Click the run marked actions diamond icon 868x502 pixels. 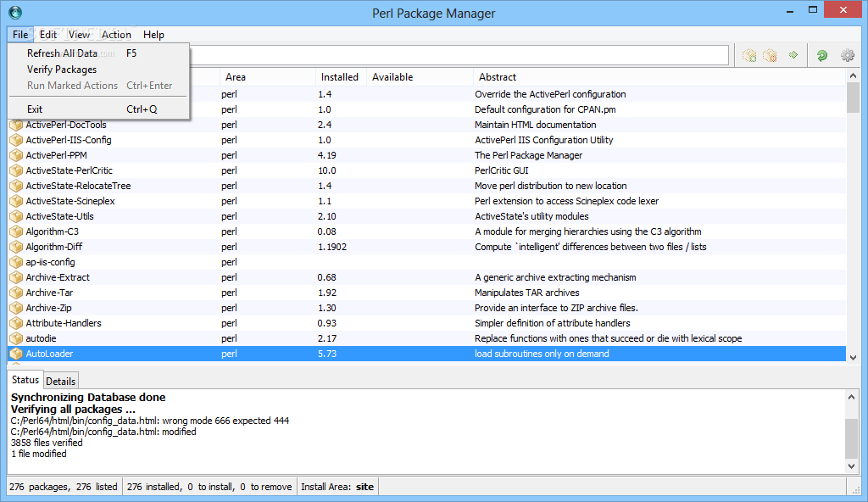tap(793, 55)
